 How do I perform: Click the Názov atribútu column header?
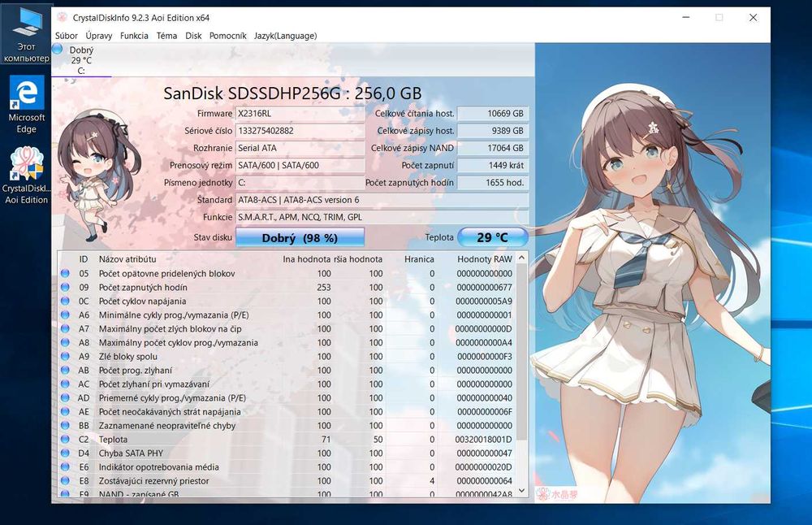tap(127, 259)
